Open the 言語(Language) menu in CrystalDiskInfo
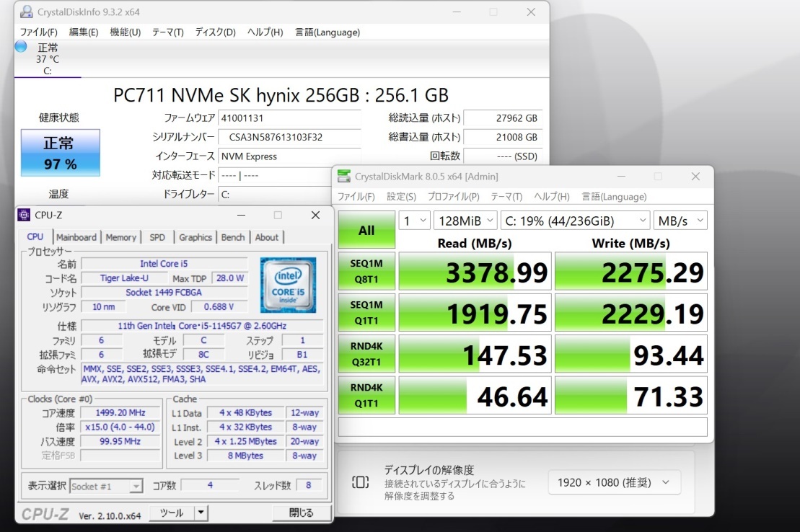The image size is (800, 532). [328, 32]
